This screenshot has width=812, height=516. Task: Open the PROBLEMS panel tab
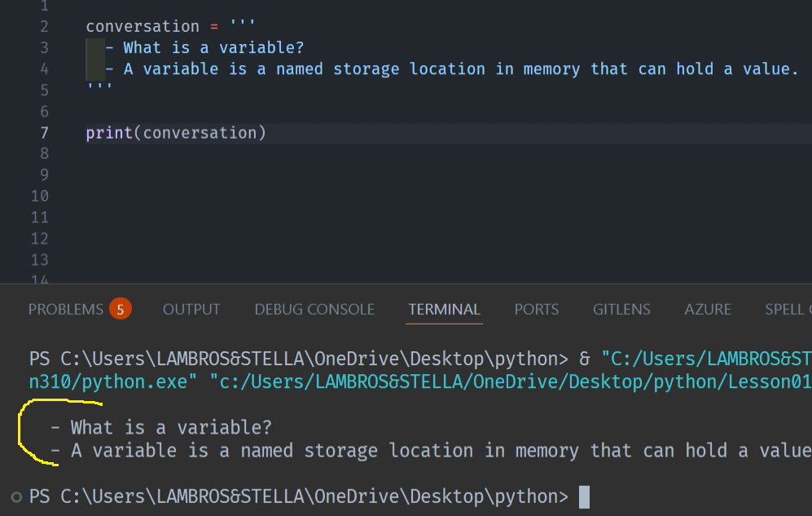[x=66, y=309]
